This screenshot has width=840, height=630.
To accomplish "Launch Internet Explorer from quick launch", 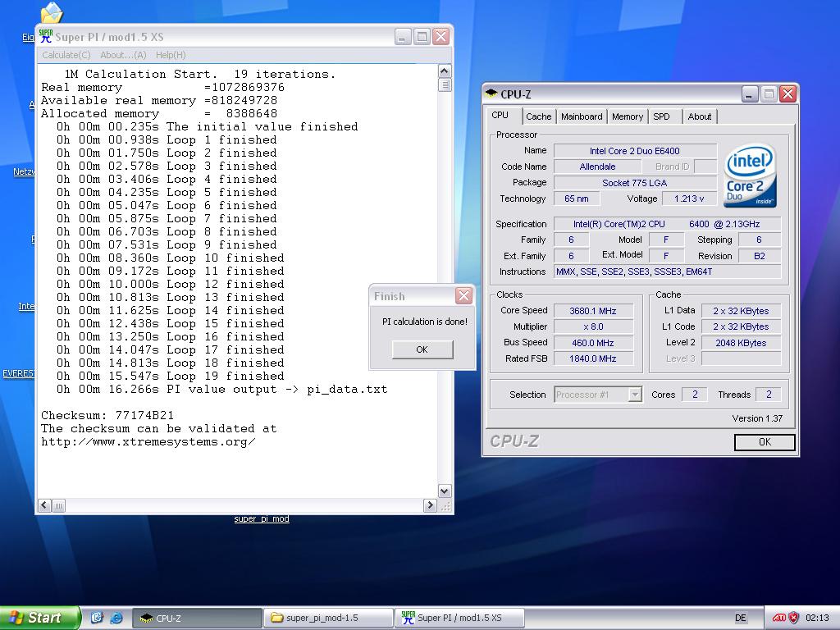I will (x=116, y=618).
